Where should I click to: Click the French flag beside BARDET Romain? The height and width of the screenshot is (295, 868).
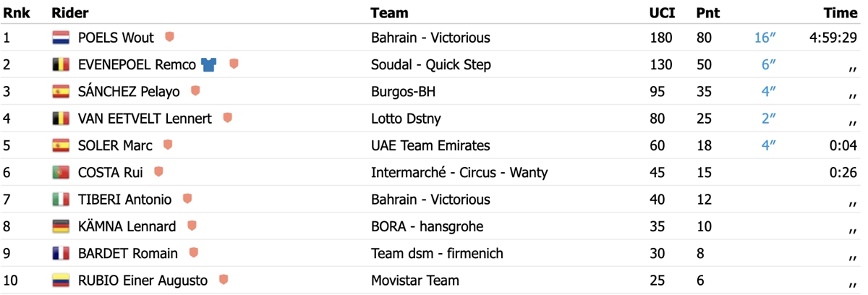point(61,253)
